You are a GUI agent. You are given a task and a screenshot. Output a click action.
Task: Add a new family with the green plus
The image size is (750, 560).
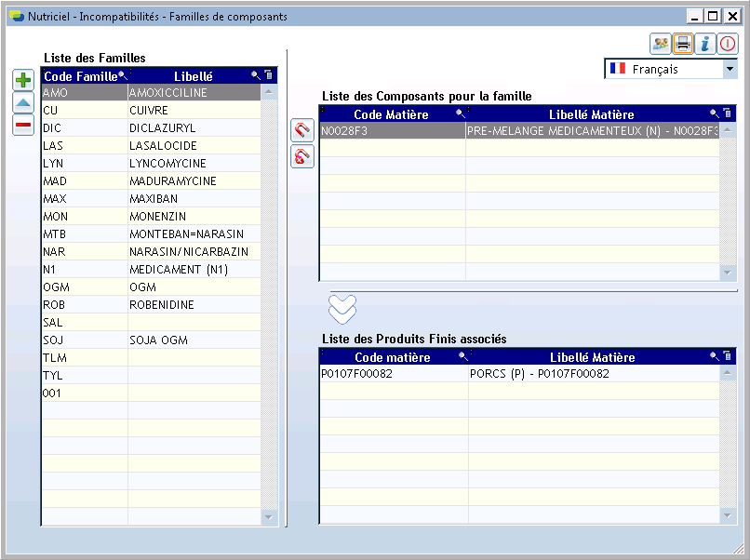tap(23, 80)
